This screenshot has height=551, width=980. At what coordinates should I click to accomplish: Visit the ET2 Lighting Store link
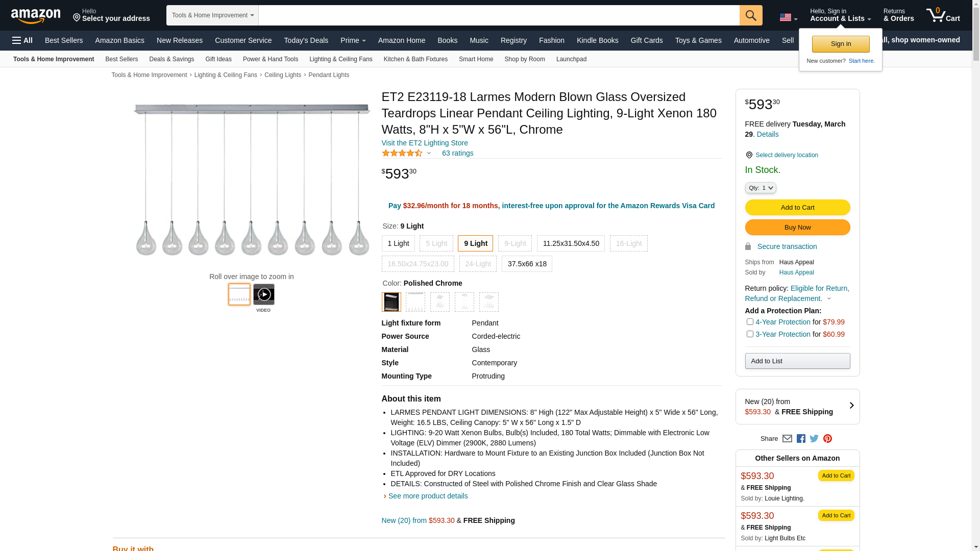pyautogui.click(x=425, y=143)
